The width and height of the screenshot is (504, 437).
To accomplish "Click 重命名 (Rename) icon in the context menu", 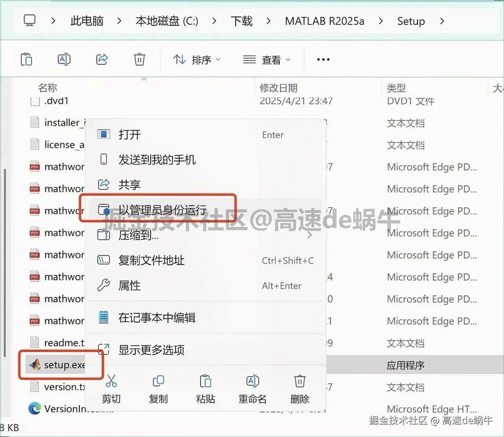I will pos(252,389).
